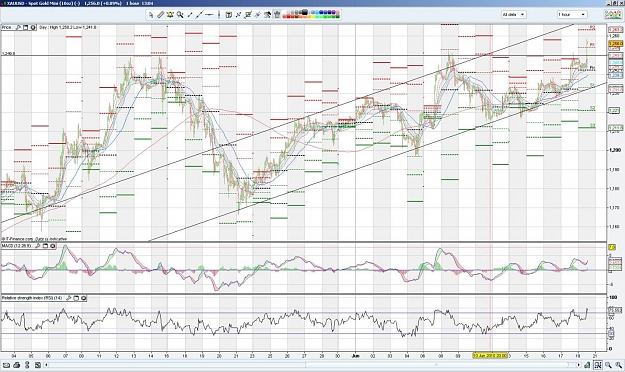Open the alert bell tool
Screen dimensions: 625x372
pyautogui.click(x=170, y=15)
